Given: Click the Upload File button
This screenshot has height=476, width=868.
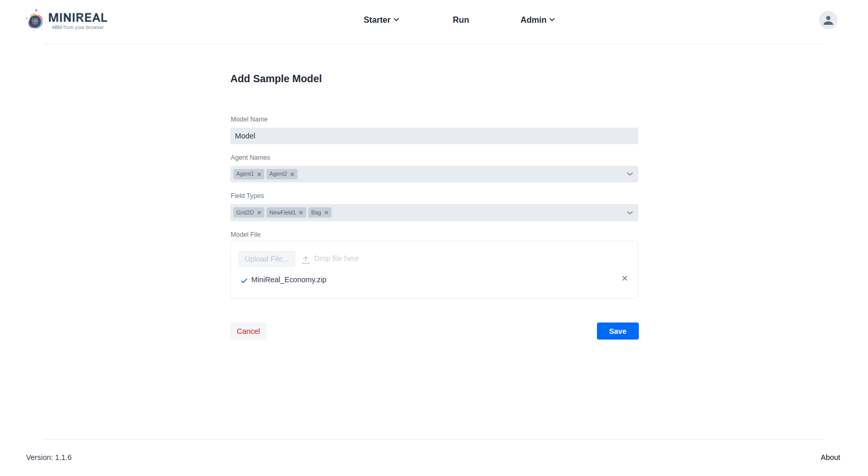Looking at the screenshot, I should 267,259.
